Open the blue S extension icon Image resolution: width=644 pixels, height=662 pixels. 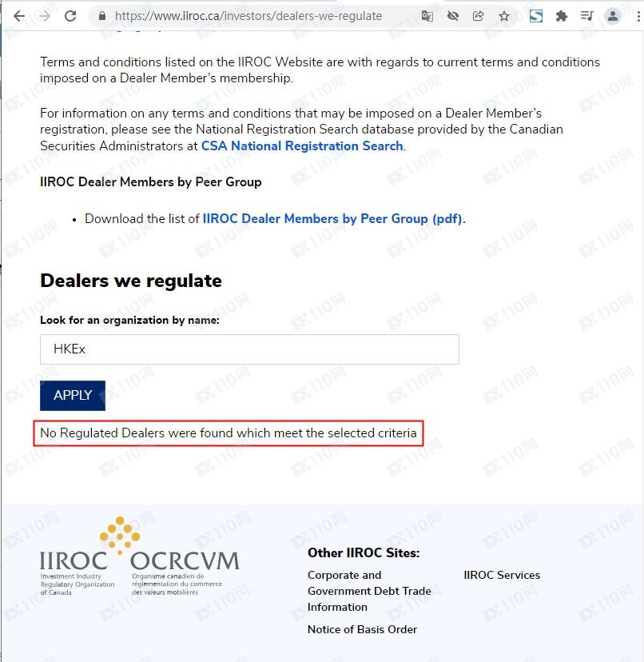536,16
